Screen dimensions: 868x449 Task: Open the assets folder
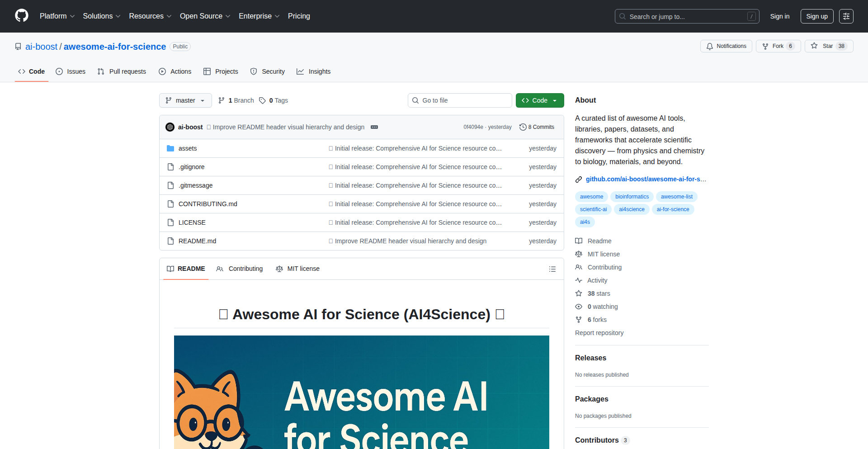(x=187, y=148)
